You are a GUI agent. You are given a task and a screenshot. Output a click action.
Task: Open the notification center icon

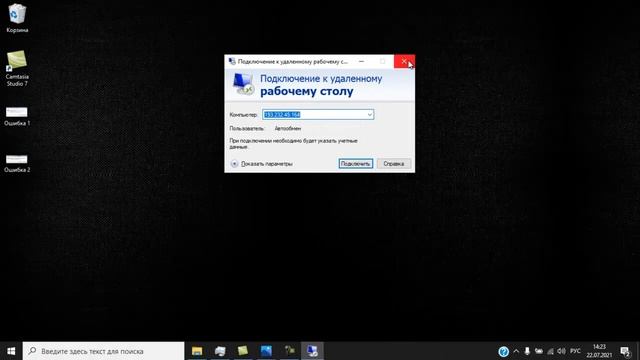coord(624,351)
